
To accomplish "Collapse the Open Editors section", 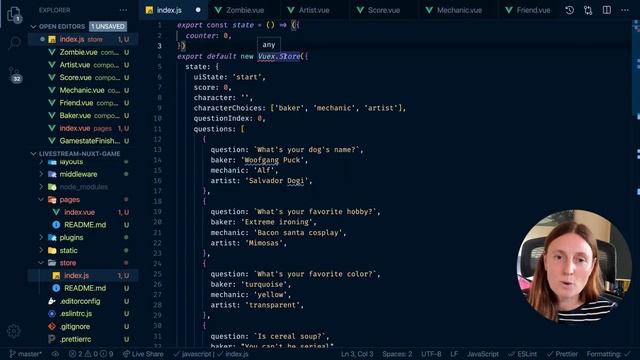I will (33, 27).
